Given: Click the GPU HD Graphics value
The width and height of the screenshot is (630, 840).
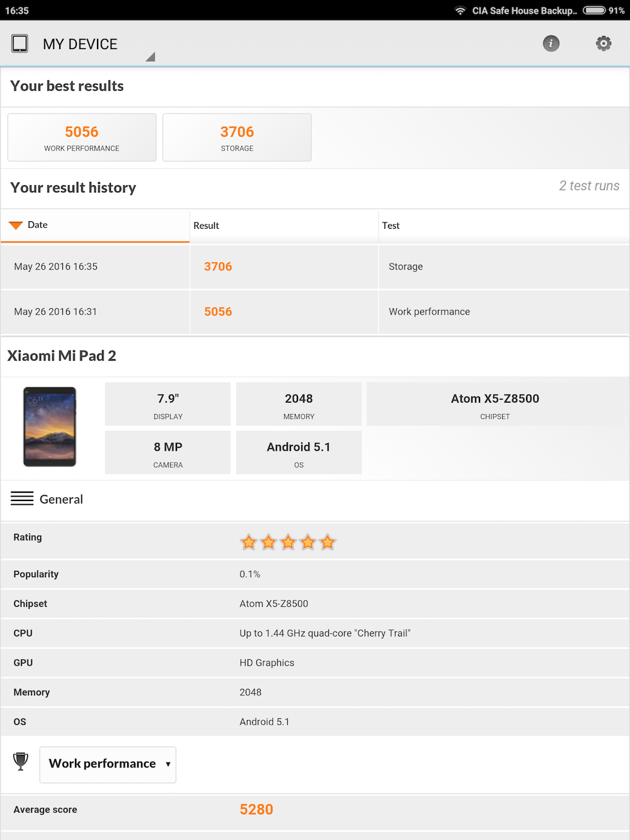Looking at the screenshot, I should pyautogui.click(x=267, y=663).
